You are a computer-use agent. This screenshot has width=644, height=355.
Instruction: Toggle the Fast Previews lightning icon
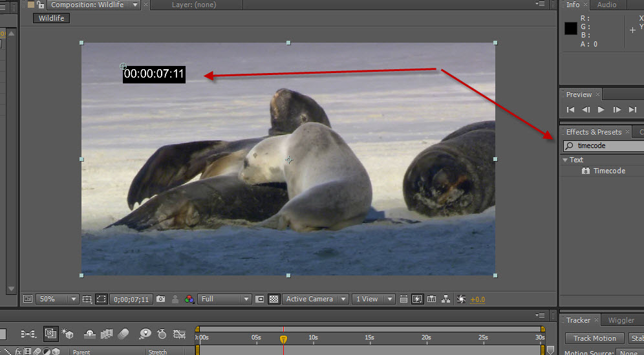[x=417, y=299]
